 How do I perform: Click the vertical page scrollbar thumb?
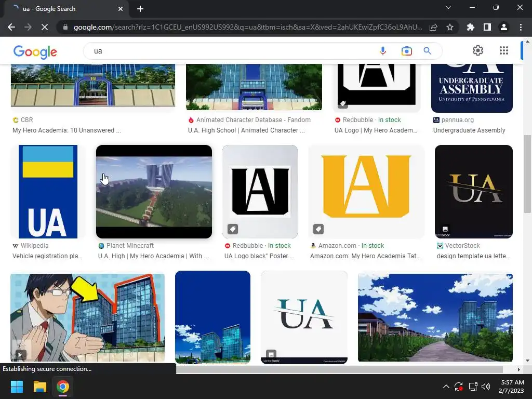[x=527, y=174]
